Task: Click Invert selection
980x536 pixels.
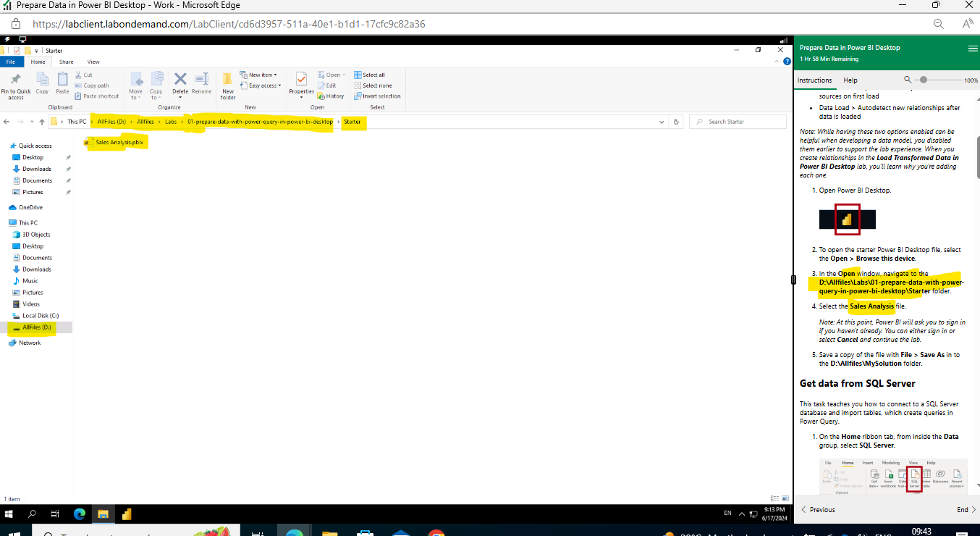Action: (377, 96)
